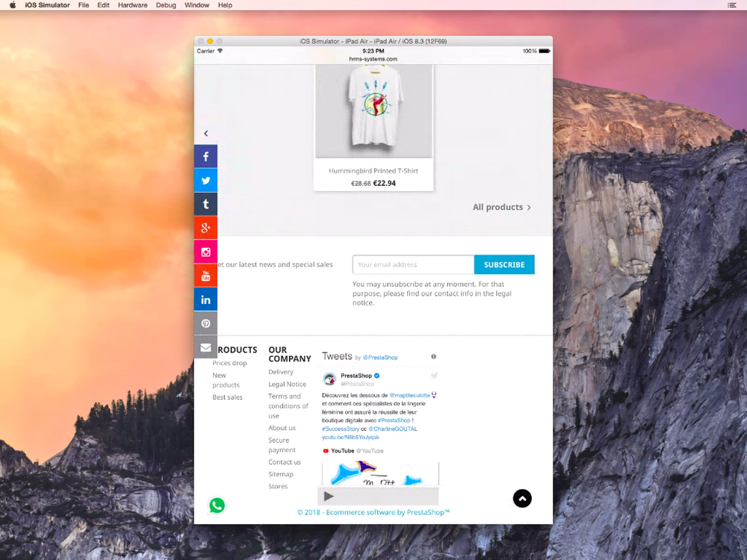The width and height of the screenshot is (747, 560).
Task: Click the black scroll-to-top arrow button
Action: 522,499
